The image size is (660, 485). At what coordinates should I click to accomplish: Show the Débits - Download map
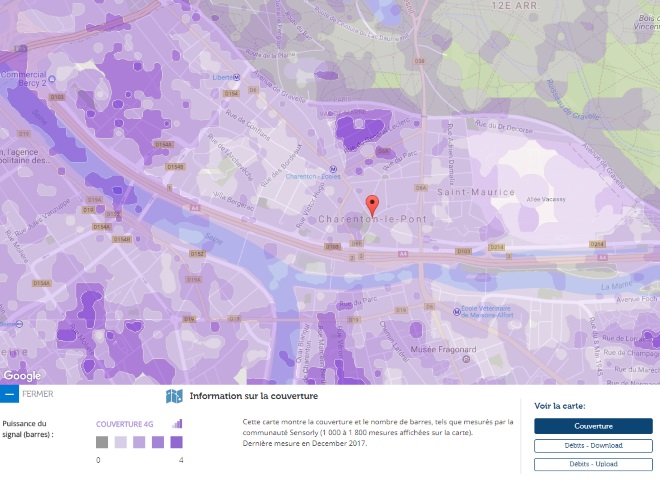(593, 445)
